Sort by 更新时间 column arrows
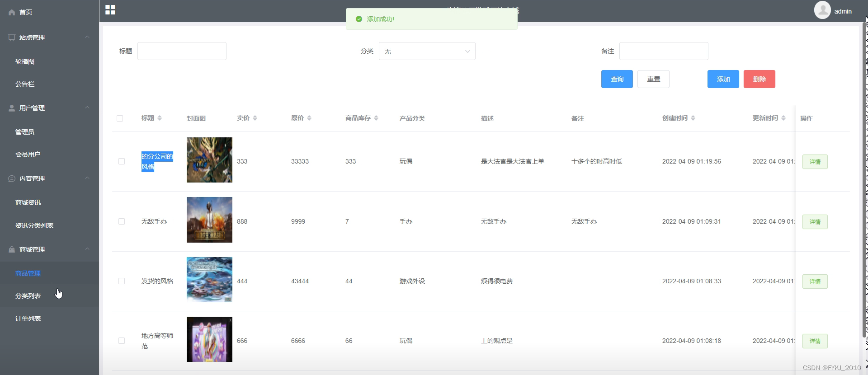The image size is (868, 375). (783, 118)
